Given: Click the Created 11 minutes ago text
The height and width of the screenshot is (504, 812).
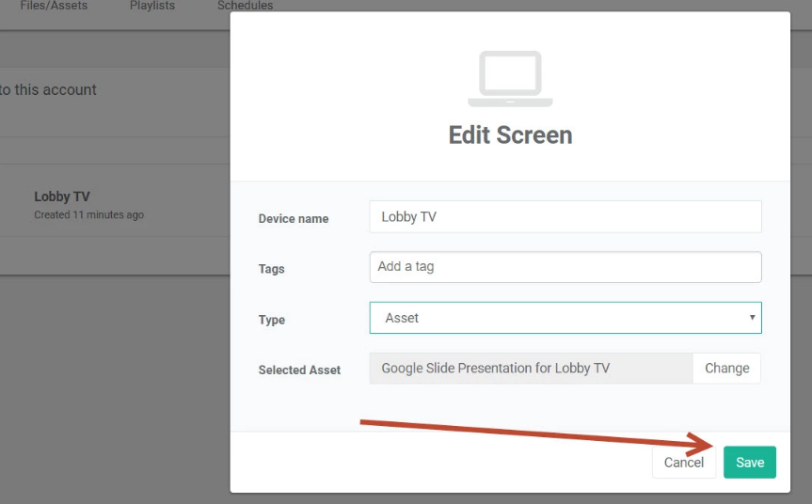Looking at the screenshot, I should 89,214.
